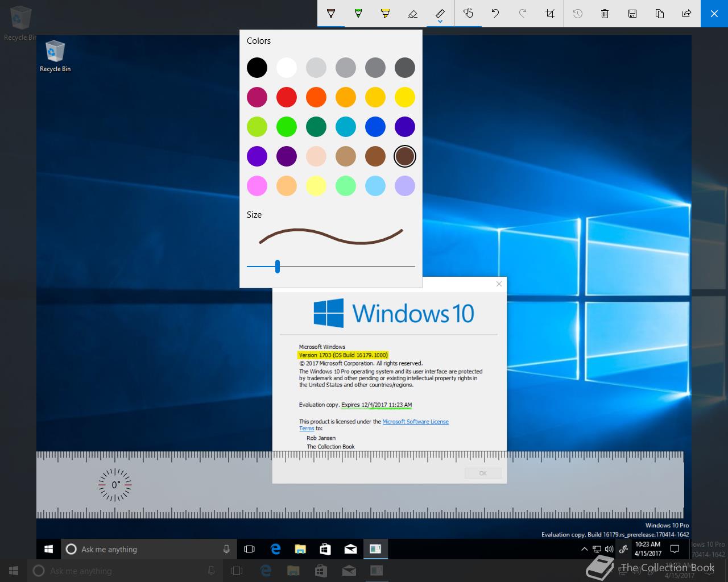
Task: Close the About Windows dialog
Action: (499, 284)
